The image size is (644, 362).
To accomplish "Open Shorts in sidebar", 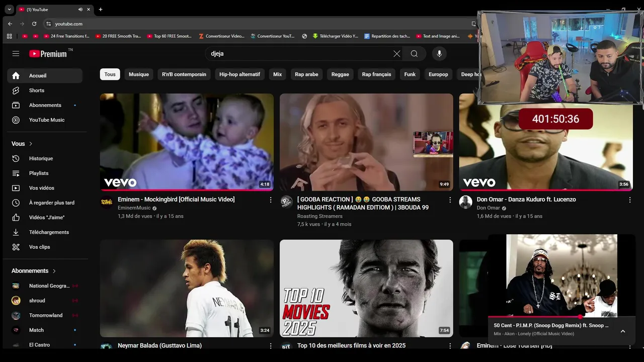I will [x=45, y=90].
